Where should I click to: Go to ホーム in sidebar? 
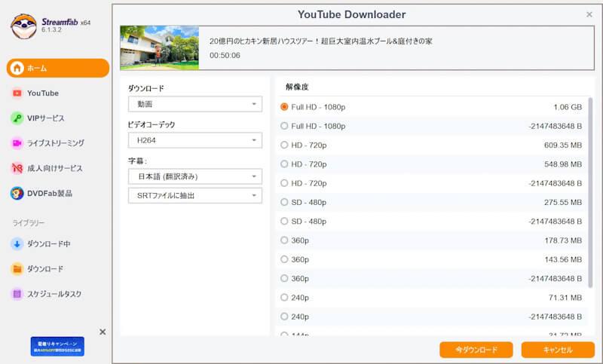click(x=58, y=68)
